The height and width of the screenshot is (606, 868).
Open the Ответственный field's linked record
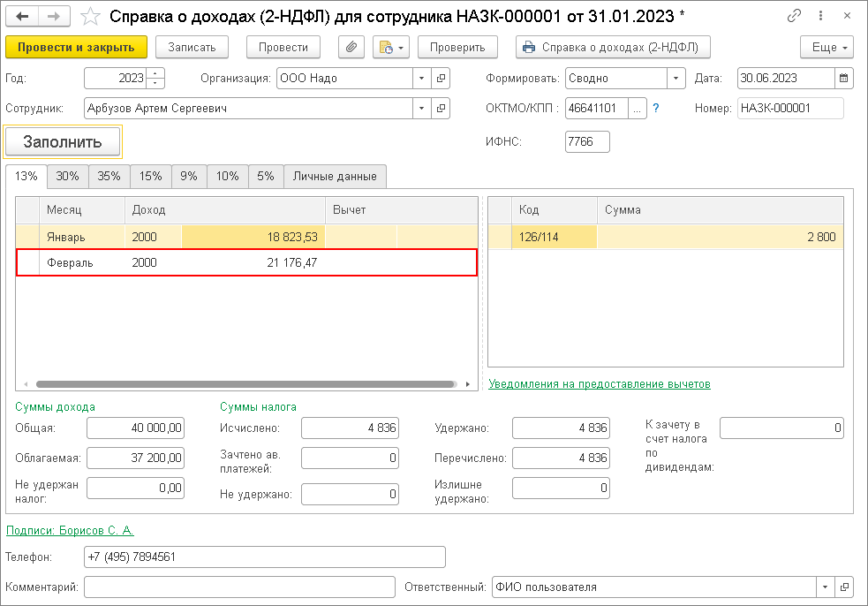(844, 587)
